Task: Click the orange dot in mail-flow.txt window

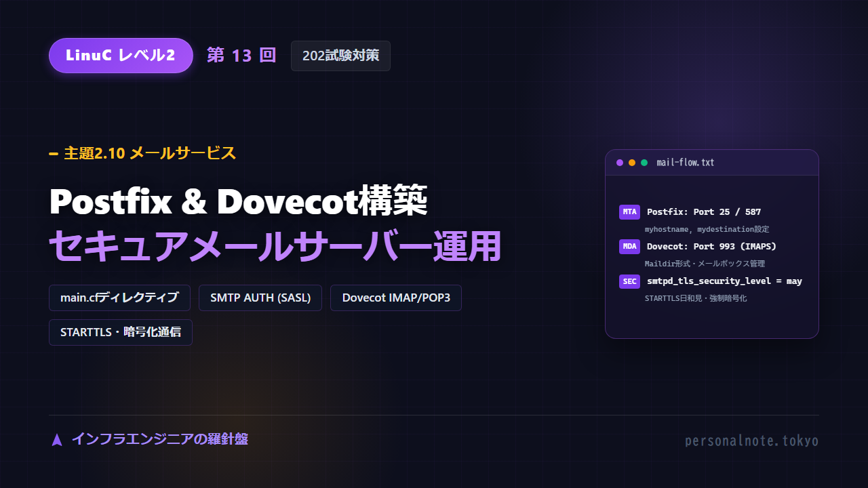Action: pos(632,163)
